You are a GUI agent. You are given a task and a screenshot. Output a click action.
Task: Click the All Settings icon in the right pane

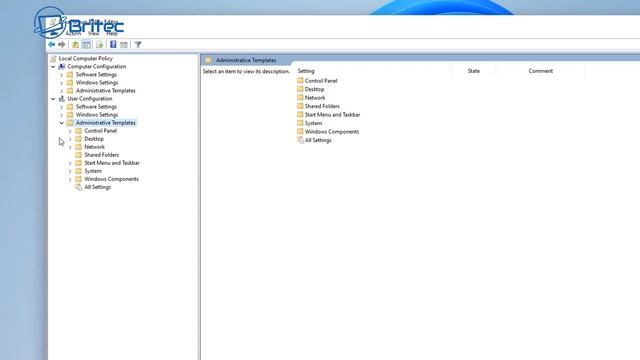click(300, 140)
